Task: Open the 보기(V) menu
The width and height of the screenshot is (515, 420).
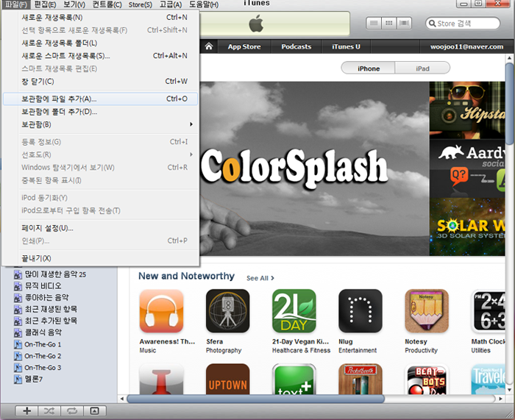Action: (x=74, y=4)
